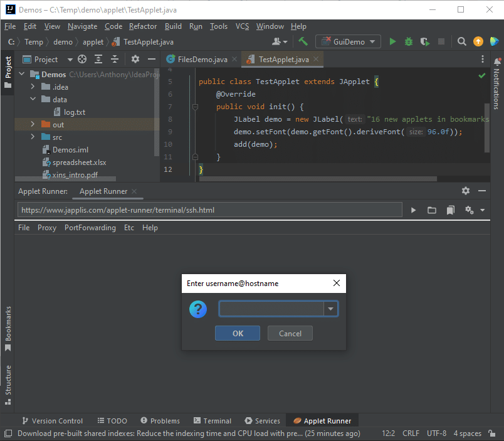Image resolution: width=504 pixels, height=441 pixels.
Task: Open the JetBrains Toolbox icon in toolbar
Action: 494,41
